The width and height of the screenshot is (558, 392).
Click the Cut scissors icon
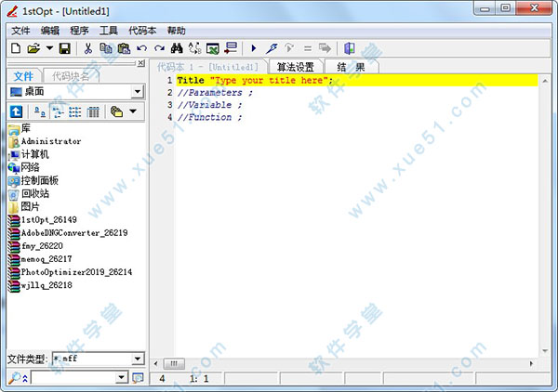click(x=88, y=47)
